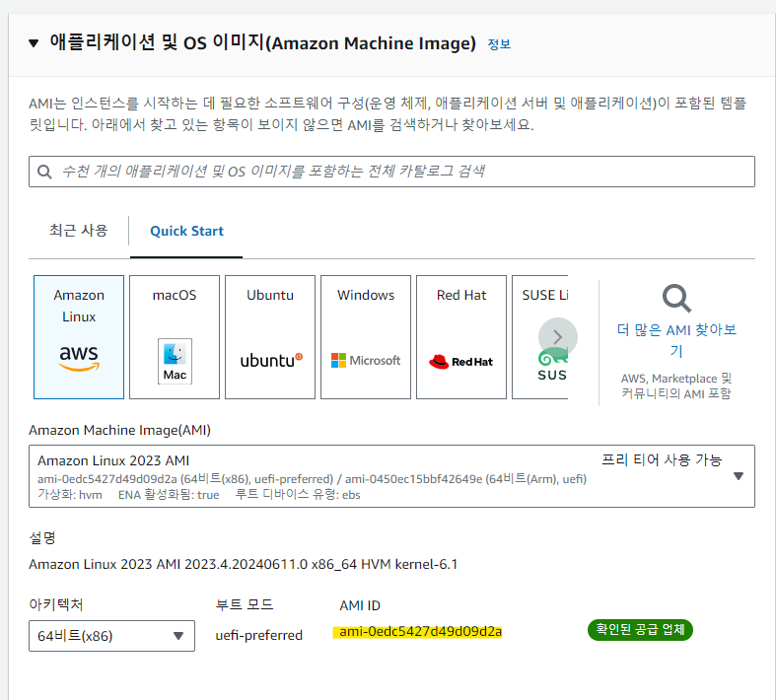Show more OS tiles with right chevron
Image resolution: width=776 pixels, height=700 pixels.
[558, 337]
